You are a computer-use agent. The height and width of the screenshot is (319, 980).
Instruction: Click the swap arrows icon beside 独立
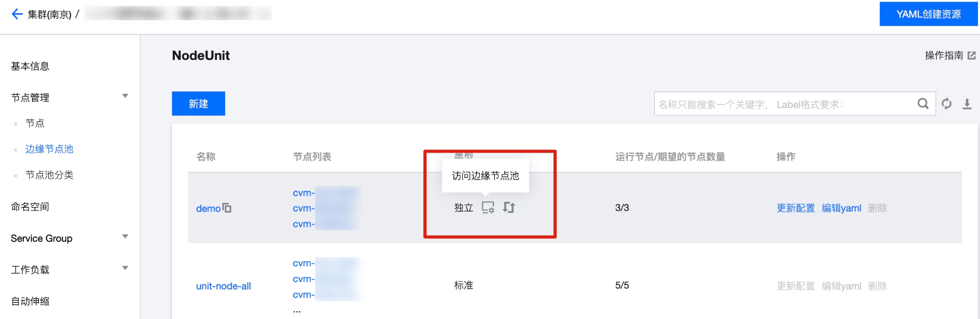509,207
